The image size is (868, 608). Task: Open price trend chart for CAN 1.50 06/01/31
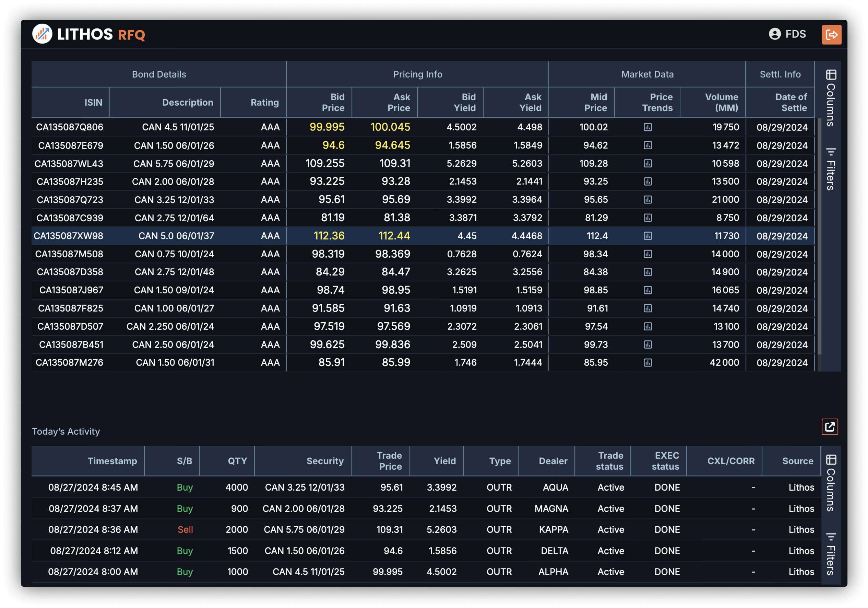click(647, 362)
